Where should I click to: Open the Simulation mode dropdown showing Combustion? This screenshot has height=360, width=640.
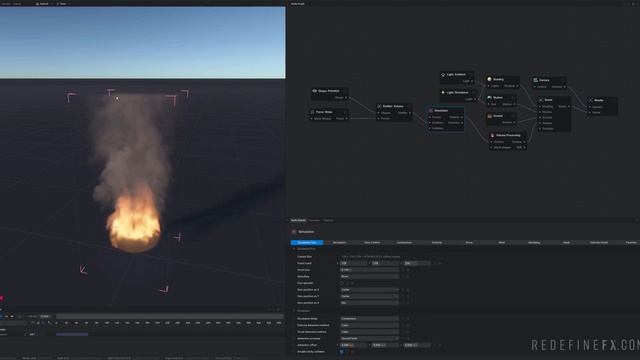370,319
